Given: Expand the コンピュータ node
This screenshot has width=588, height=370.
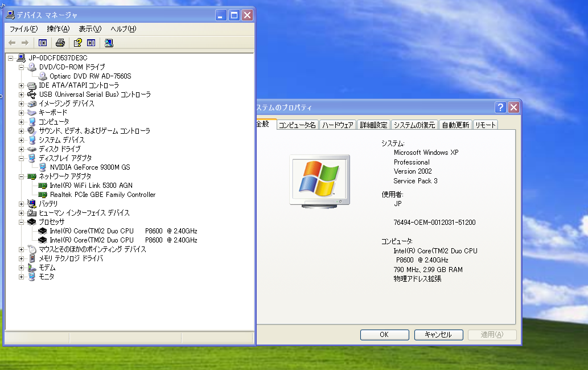Looking at the screenshot, I should point(22,122).
